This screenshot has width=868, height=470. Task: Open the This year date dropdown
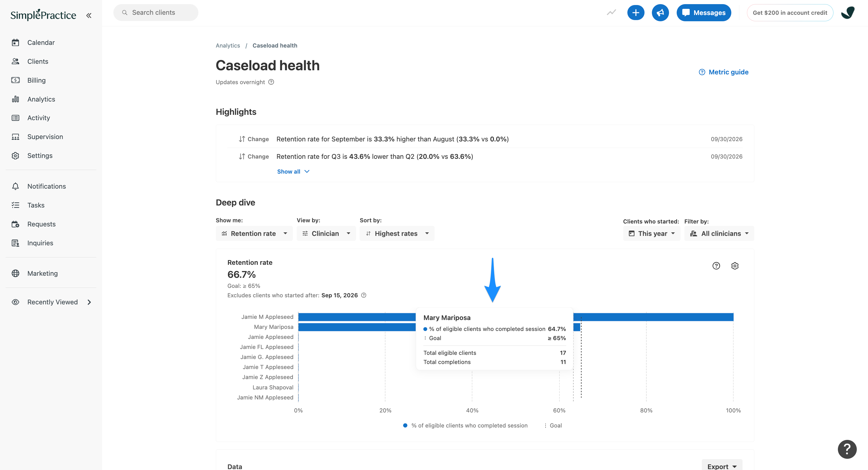tap(651, 234)
